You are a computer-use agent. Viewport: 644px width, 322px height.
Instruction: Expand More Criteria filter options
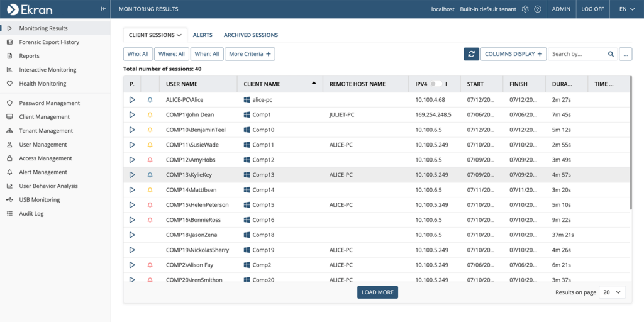tap(250, 54)
